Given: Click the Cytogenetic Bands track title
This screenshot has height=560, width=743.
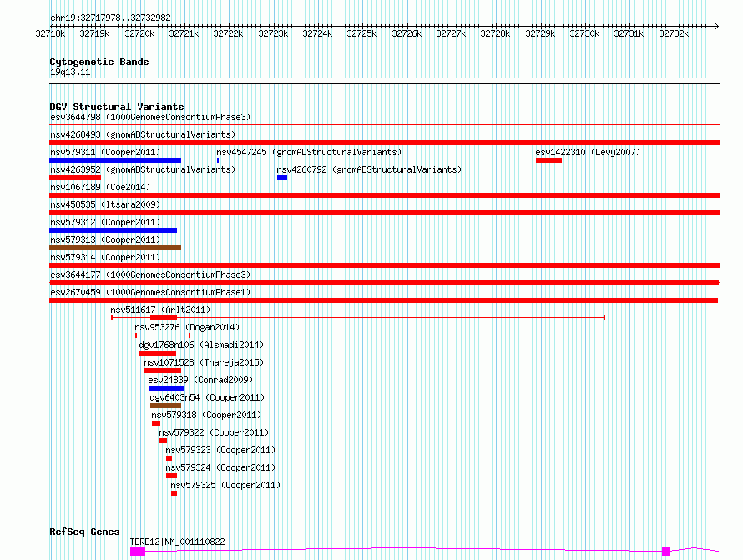Looking at the screenshot, I should (99, 62).
